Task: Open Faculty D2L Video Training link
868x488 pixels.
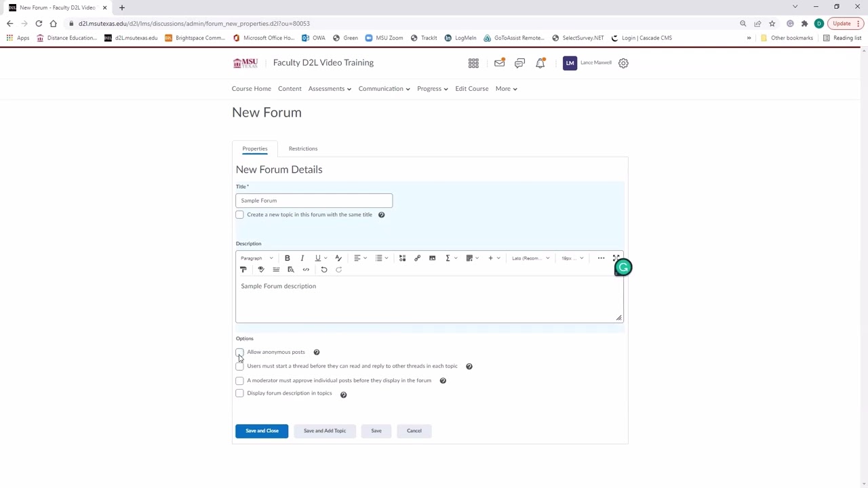Action: coord(323,63)
